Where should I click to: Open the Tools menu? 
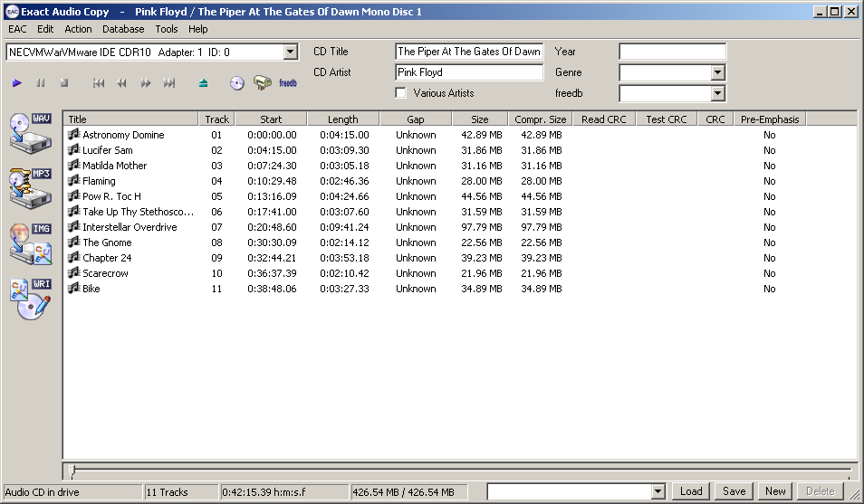167,29
